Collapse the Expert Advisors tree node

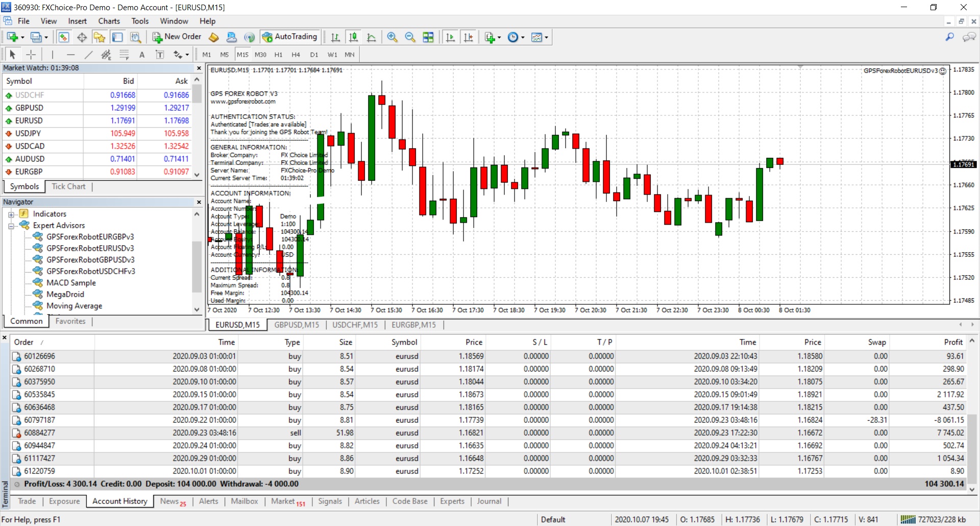tap(11, 226)
